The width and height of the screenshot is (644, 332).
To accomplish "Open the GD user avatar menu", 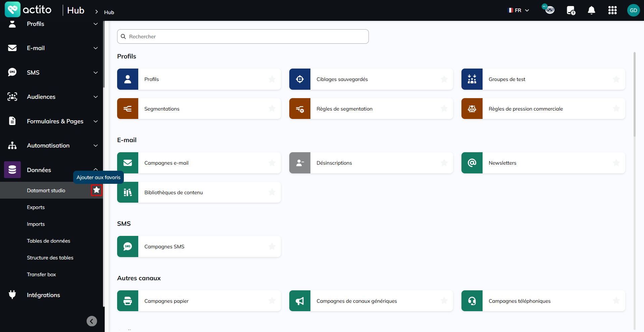I will click(x=633, y=10).
